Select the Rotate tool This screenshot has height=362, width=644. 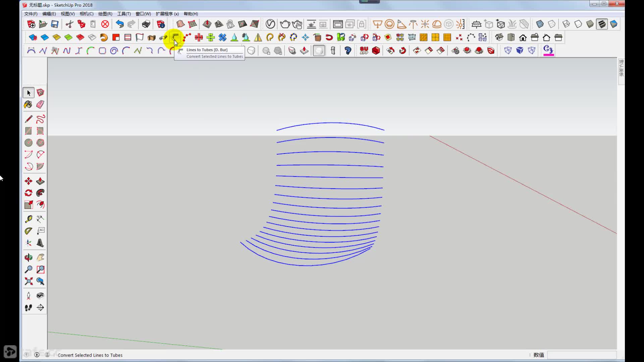pos(29,193)
